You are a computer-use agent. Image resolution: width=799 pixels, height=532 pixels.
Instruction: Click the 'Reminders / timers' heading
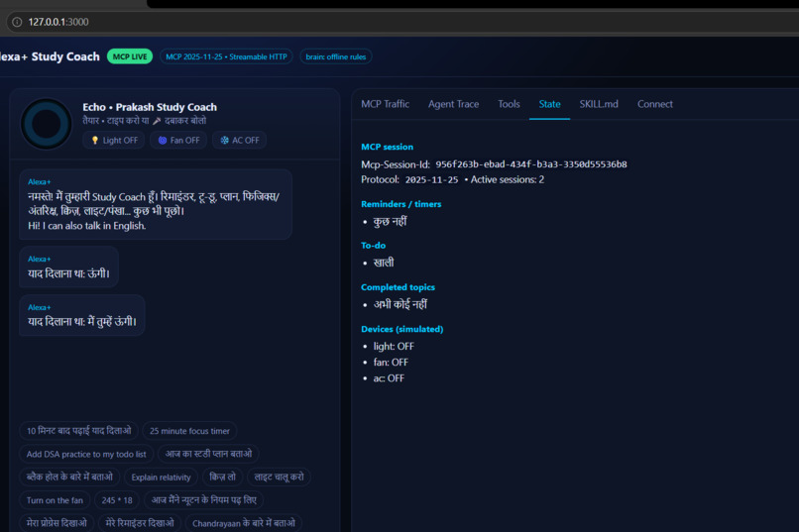click(x=401, y=204)
